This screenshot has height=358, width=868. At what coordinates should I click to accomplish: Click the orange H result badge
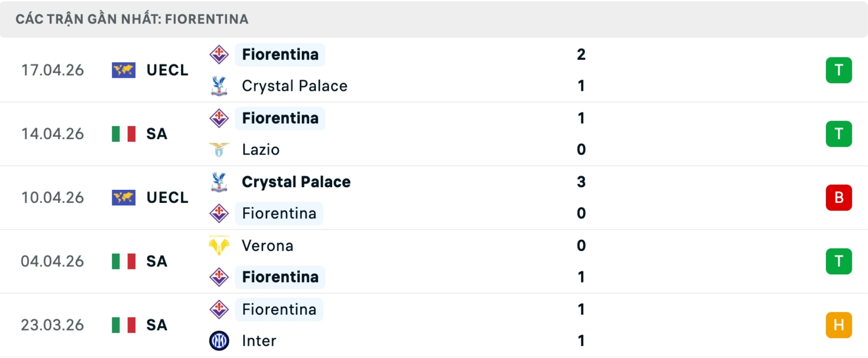point(839,325)
